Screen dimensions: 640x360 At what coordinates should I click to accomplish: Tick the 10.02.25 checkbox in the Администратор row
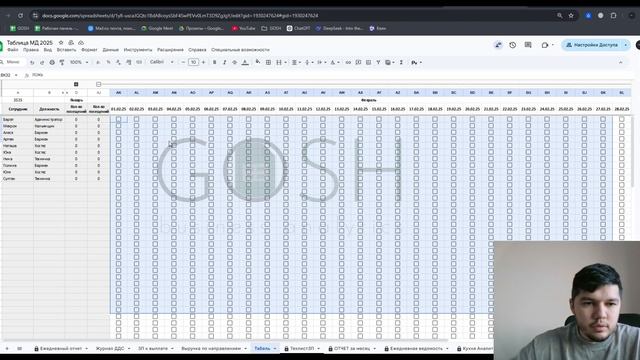pyautogui.click(x=286, y=120)
